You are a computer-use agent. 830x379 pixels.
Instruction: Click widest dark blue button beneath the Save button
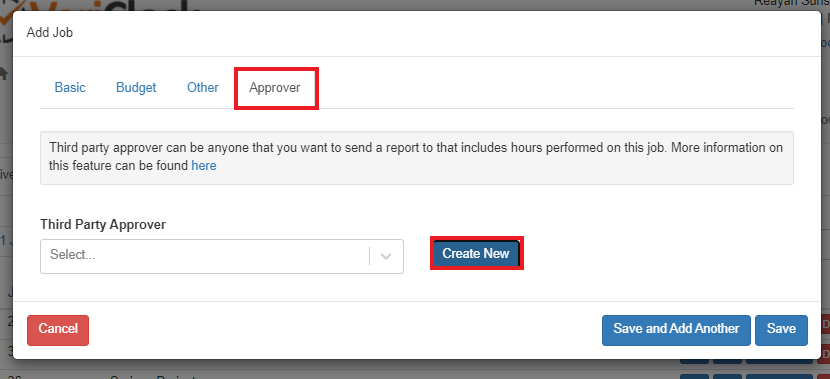779,362
